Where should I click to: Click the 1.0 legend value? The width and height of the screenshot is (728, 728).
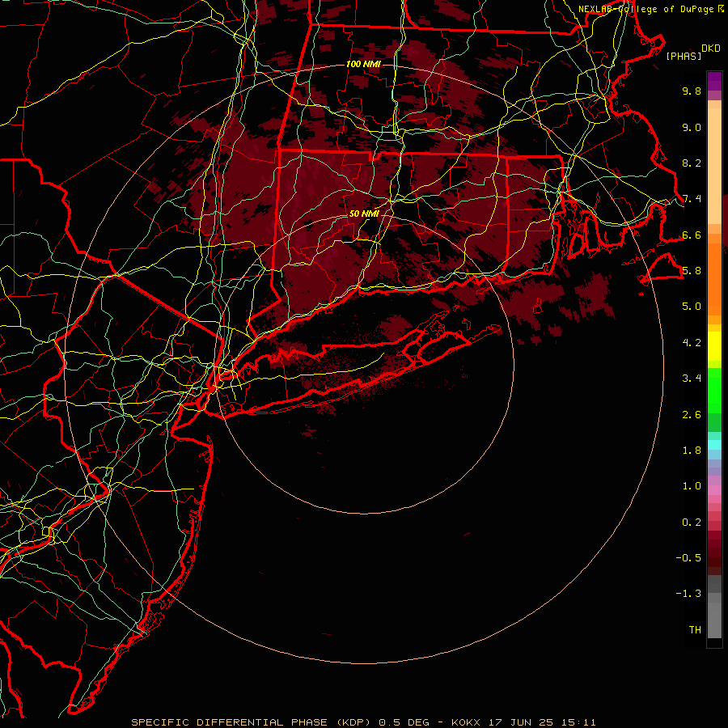tap(692, 486)
